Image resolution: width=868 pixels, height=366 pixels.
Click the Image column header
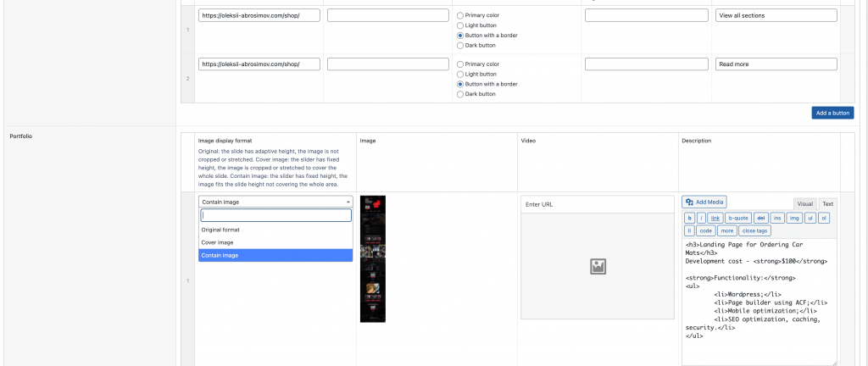pyautogui.click(x=368, y=141)
